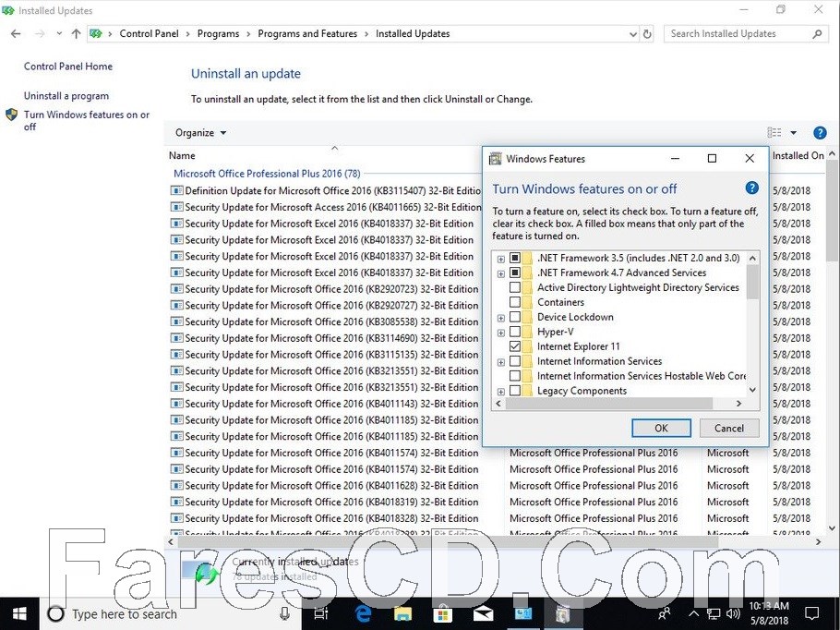Image resolution: width=840 pixels, height=630 pixels.
Task: Expand the Device Lockdown node
Action: coord(501,318)
